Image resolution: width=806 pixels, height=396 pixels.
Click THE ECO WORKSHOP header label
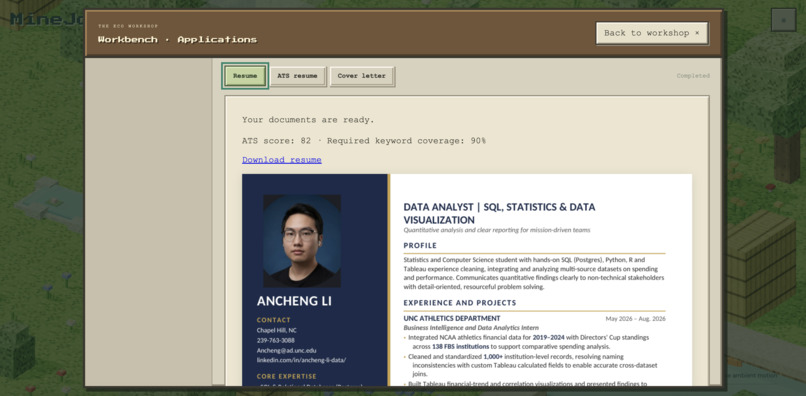tap(129, 26)
